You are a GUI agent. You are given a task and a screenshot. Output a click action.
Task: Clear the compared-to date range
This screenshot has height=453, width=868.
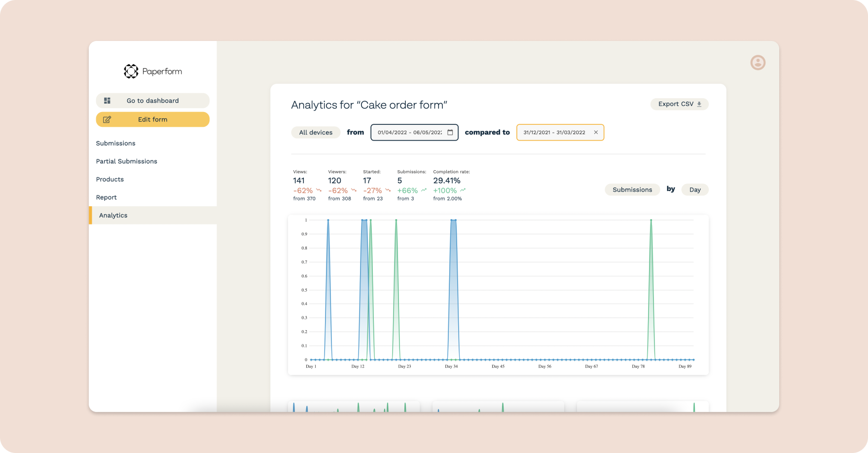coord(596,132)
